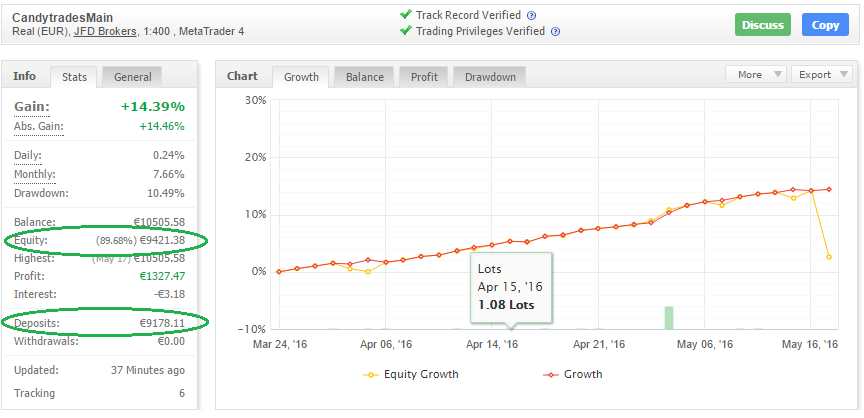Switch to the General tab
Screen dimensions: 864x418
[133, 77]
